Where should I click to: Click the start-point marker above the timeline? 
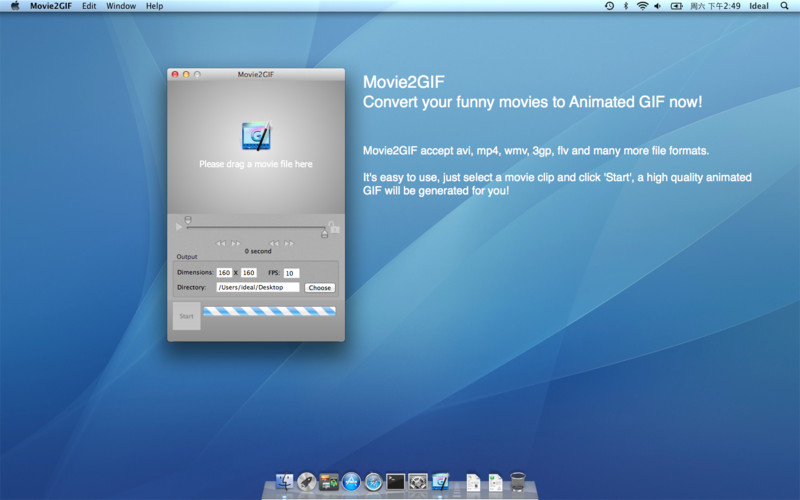188,220
